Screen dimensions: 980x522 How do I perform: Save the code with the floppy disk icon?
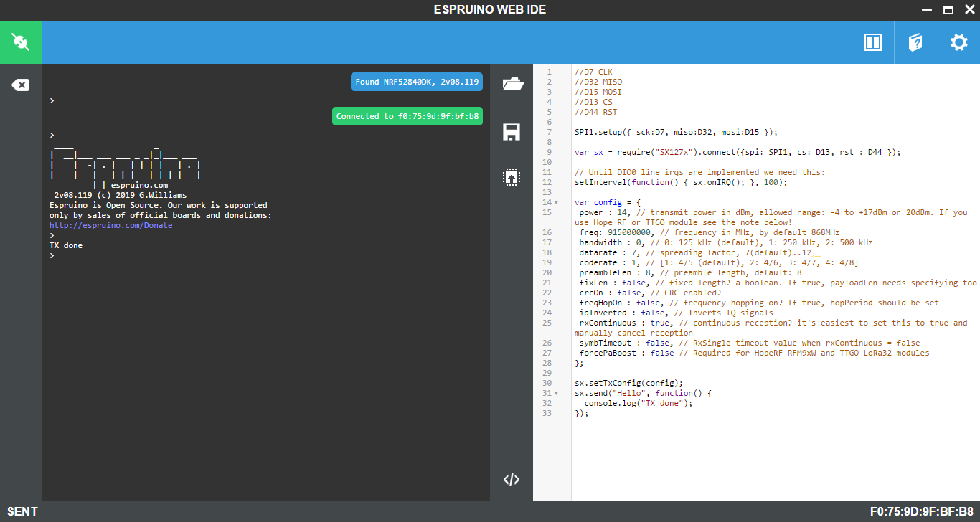click(512, 131)
